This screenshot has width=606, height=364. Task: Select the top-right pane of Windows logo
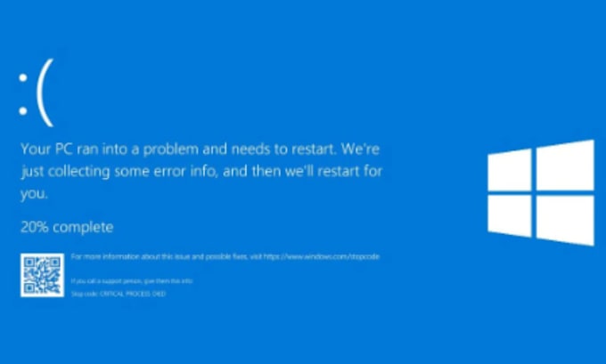[x=565, y=166]
